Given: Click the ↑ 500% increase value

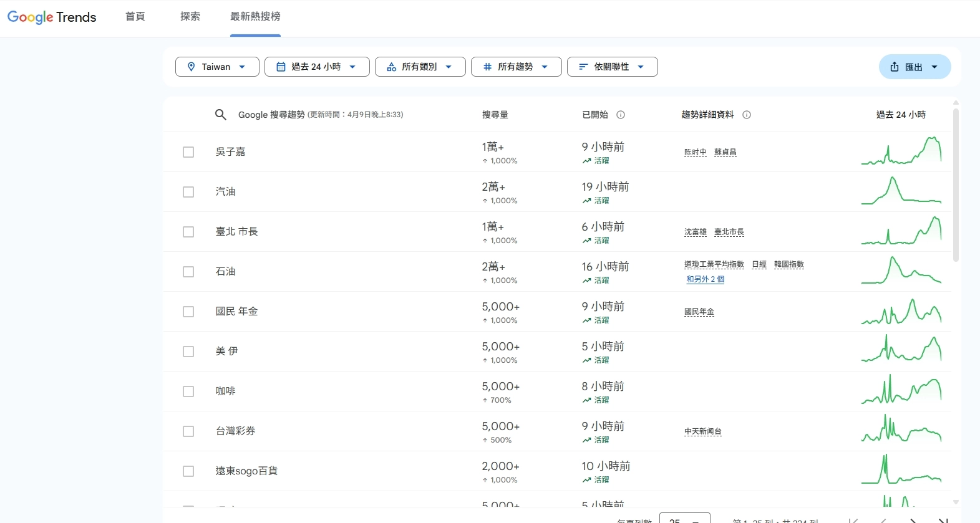Looking at the screenshot, I should [x=497, y=440].
